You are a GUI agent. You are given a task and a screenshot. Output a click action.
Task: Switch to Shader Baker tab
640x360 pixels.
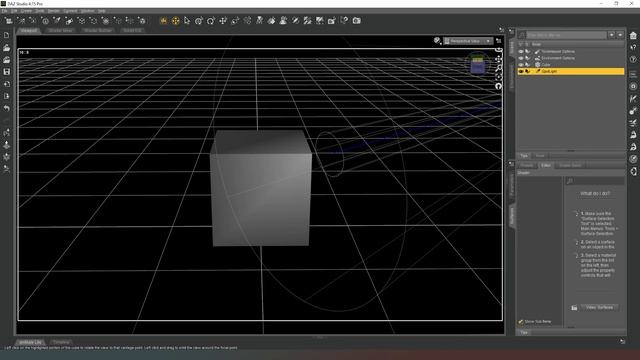(x=570, y=165)
